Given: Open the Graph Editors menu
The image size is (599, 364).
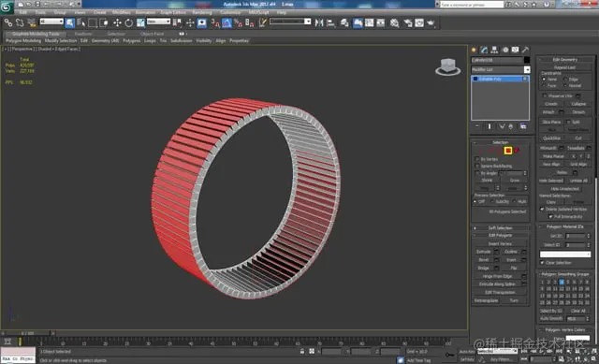Looking at the screenshot, I should tap(172, 12).
